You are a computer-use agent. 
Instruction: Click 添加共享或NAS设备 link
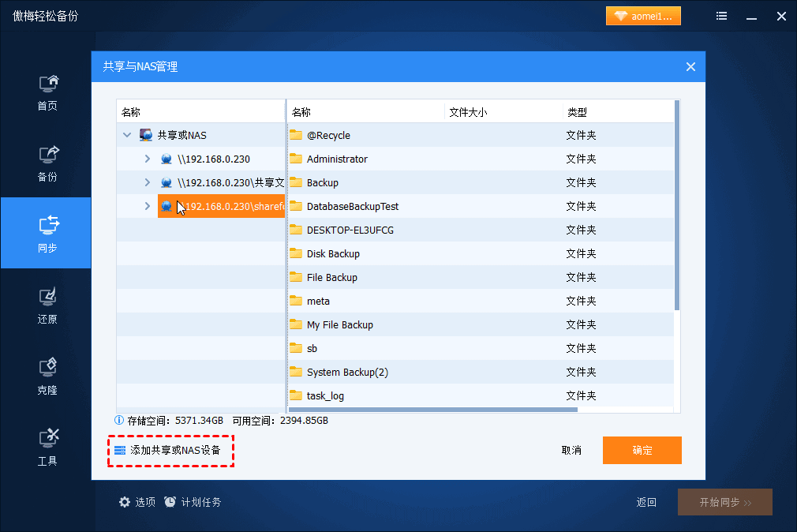coord(174,451)
